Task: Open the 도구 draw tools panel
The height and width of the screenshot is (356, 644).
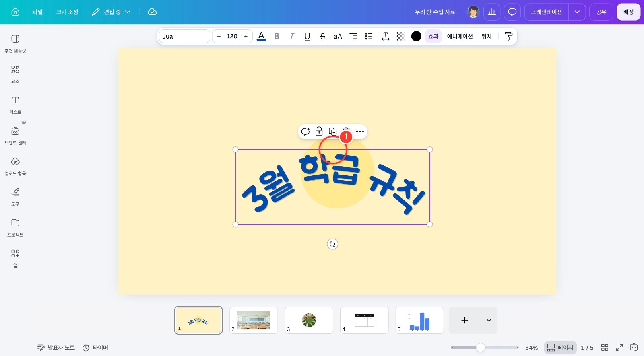Action: tap(15, 197)
